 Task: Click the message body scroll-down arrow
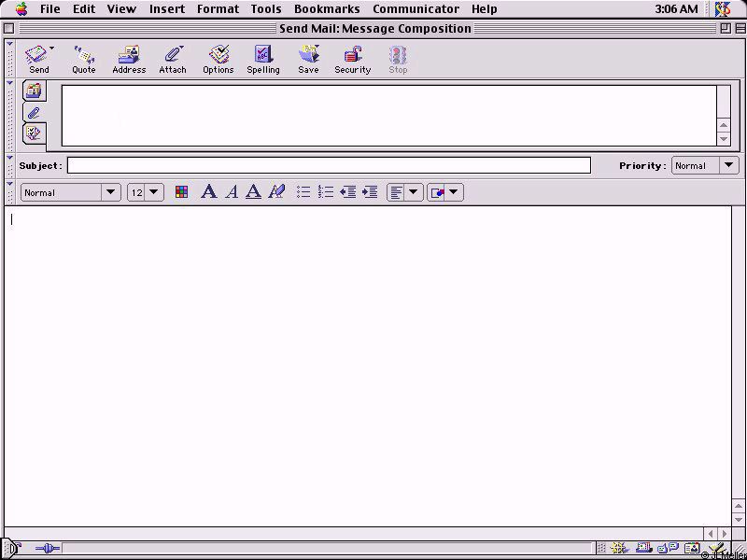[x=739, y=520]
